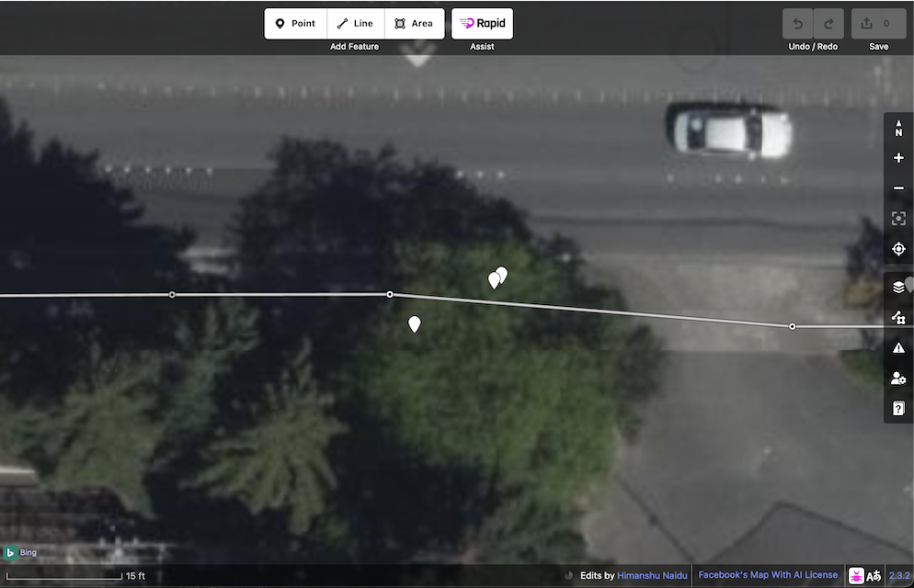Select the lone point marker below the line
Image resolution: width=914 pixels, height=588 pixels.
[415, 323]
